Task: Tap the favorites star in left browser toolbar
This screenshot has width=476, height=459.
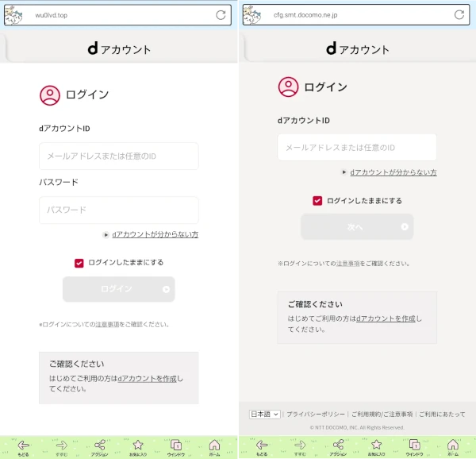Action: pos(138,445)
